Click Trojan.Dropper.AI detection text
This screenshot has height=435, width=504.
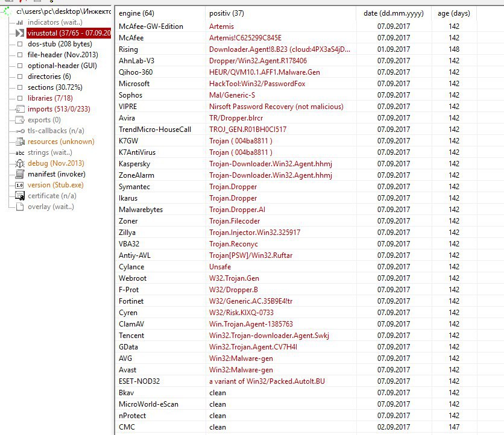[237, 210]
